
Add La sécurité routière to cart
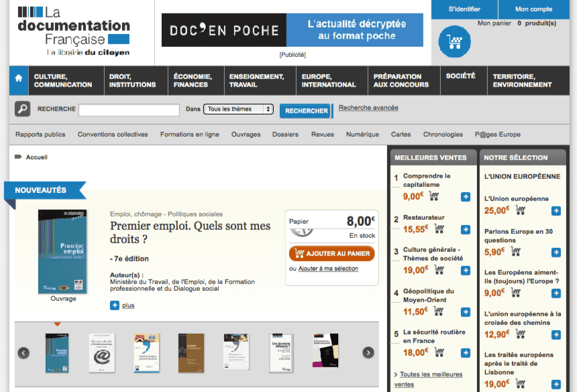tap(439, 352)
